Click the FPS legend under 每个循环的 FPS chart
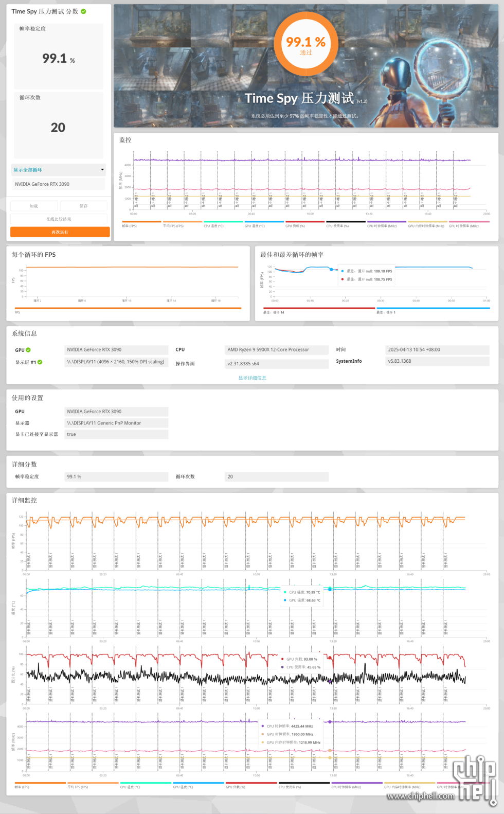504x814 pixels. 128,310
